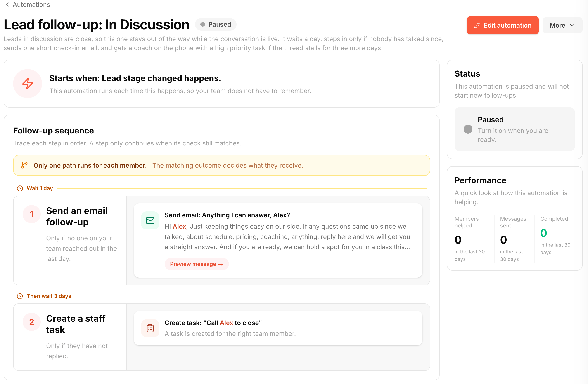Click the Performance panel heading
The height and width of the screenshot is (384, 588).
point(480,180)
